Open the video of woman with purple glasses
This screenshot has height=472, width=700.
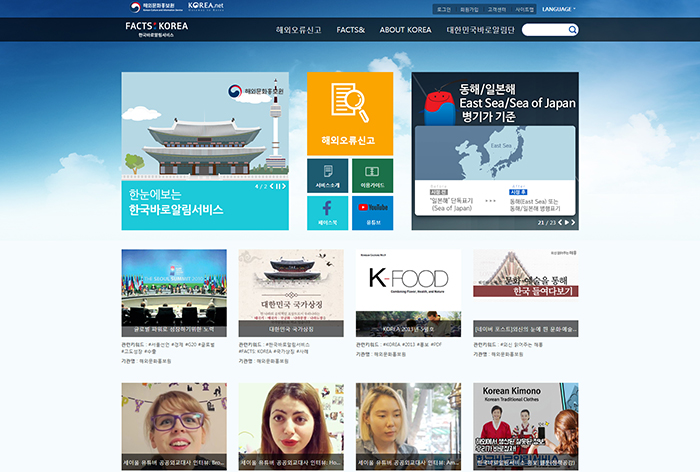click(174, 426)
